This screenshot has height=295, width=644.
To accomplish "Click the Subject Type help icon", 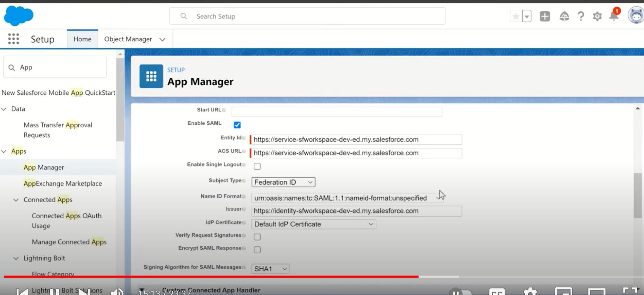I will coord(244,181).
